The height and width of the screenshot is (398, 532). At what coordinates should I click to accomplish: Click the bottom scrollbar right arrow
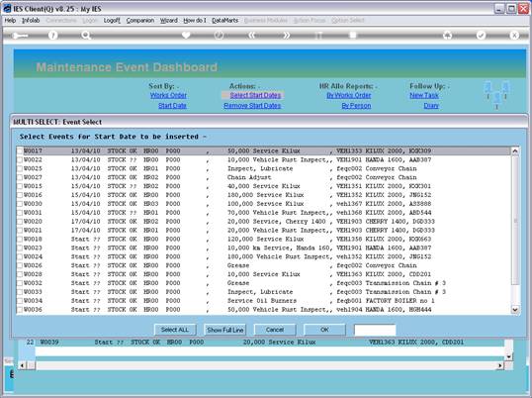(x=499, y=365)
